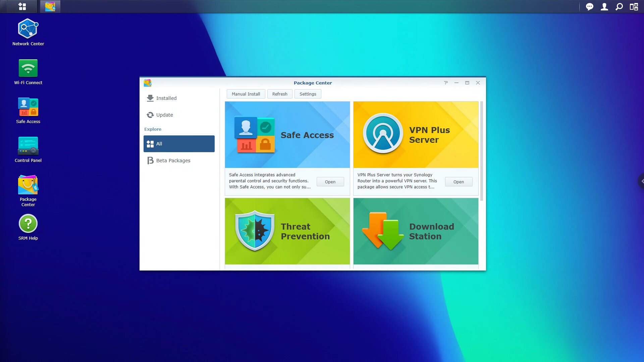
Task: Select the All category
Action: 179,144
